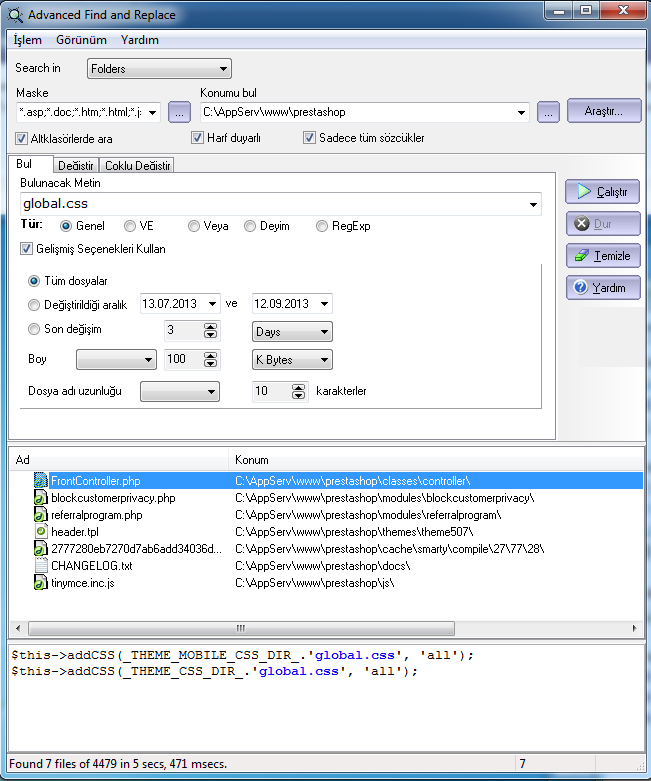
Task: Open the Maske file types dropdown
Action: (x=153, y=113)
